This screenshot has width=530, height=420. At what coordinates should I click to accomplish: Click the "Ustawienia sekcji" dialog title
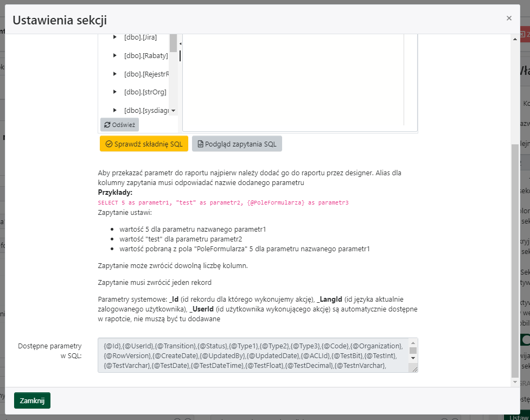[60, 20]
